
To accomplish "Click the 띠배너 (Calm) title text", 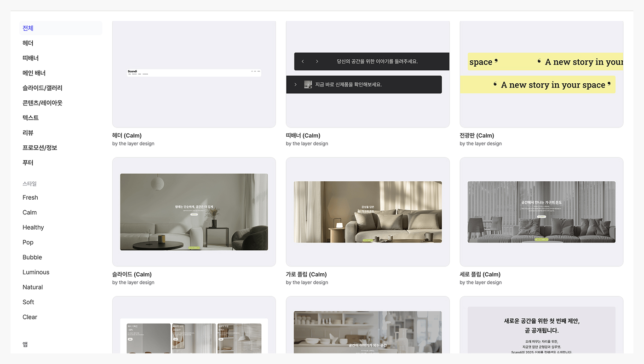I will click(x=303, y=136).
